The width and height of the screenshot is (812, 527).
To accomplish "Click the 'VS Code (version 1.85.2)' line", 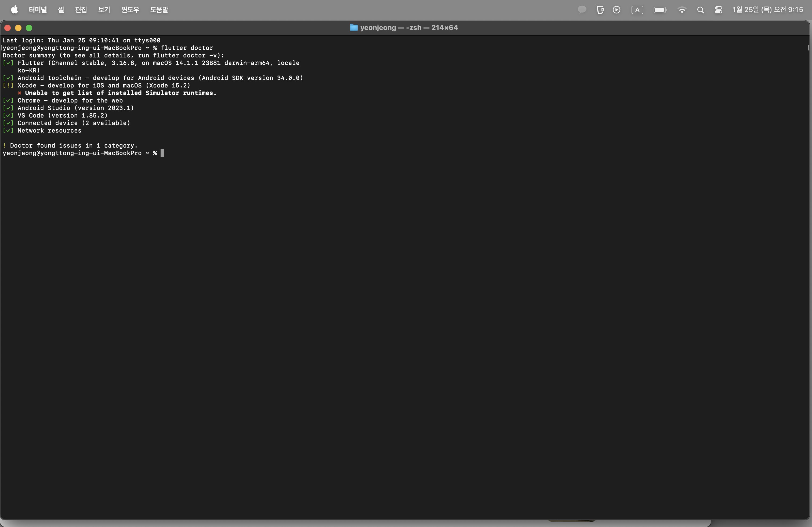I will pos(63,115).
